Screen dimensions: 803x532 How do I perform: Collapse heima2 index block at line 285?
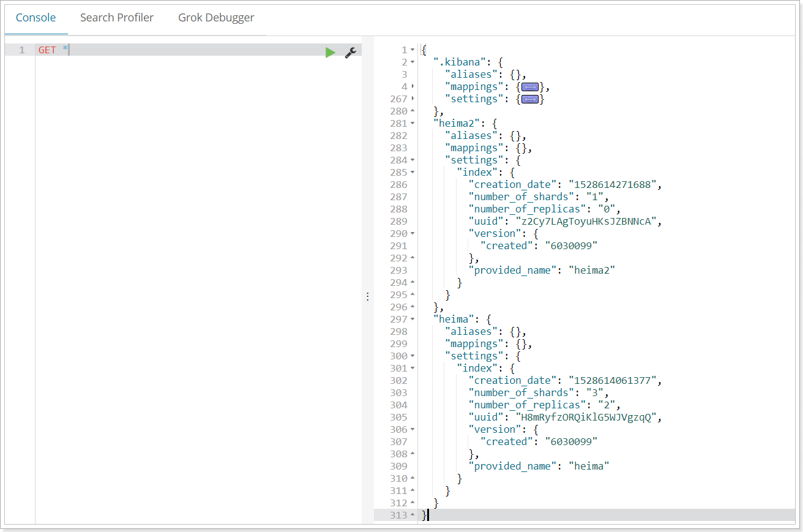pyautogui.click(x=413, y=173)
